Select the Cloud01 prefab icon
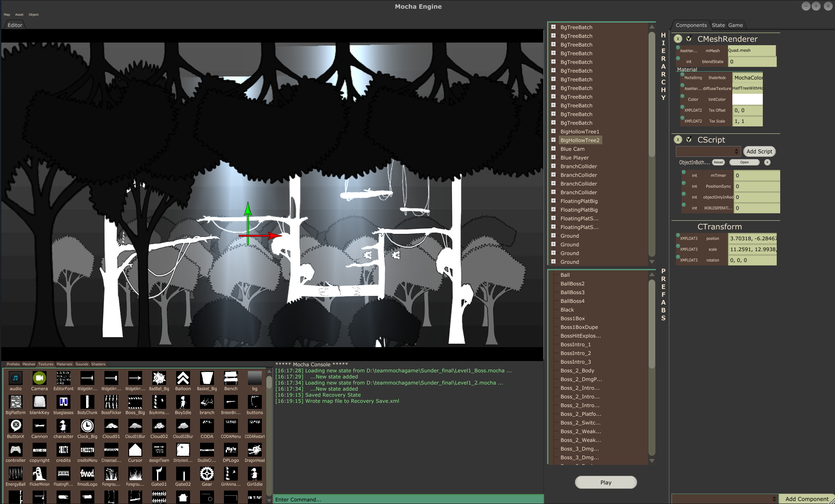Viewport: 835px width, 504px height. pyautogui.click(x=111, y=426)
